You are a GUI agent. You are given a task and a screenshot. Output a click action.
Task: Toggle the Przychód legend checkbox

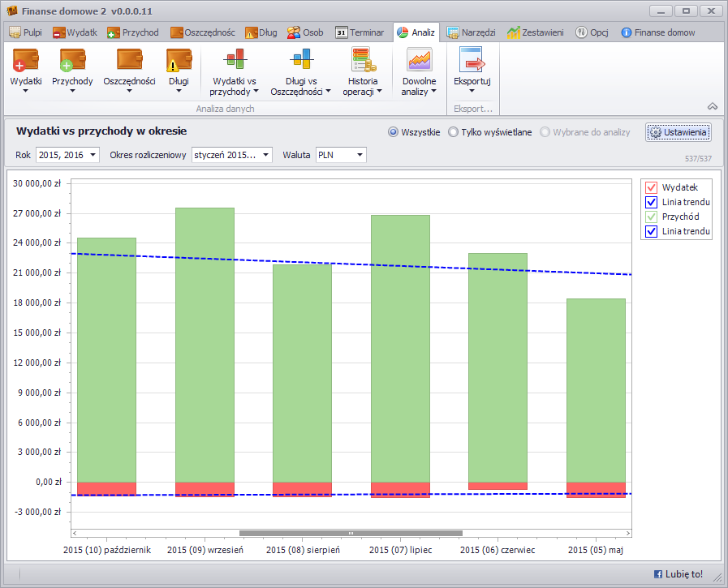(651, 217)
